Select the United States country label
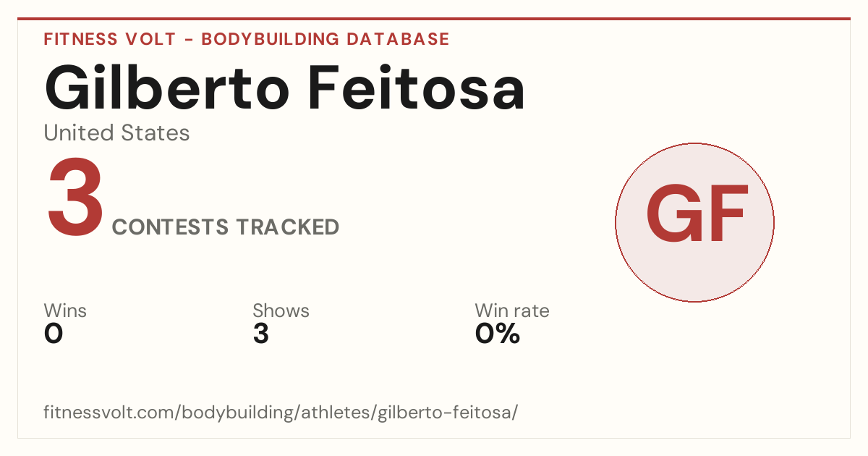This screenshot has height=456, width=868. click(x=116, y=133)
